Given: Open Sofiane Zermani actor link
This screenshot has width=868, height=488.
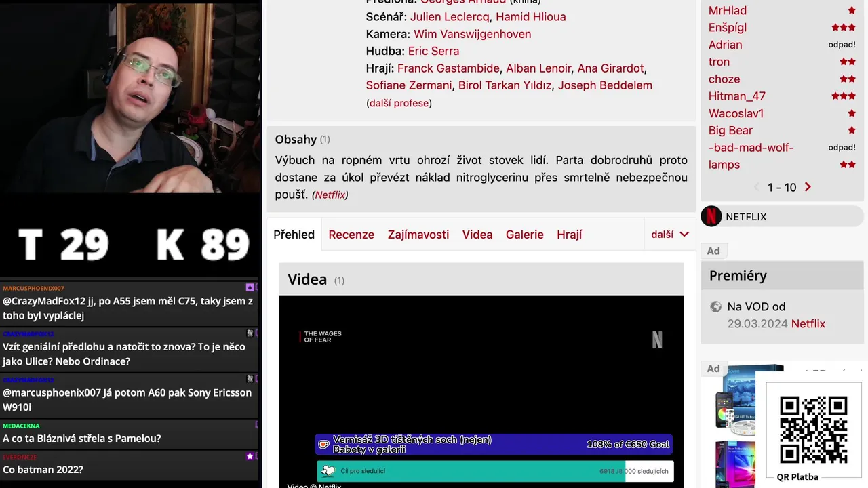Looking at the screenshot, I should click(409, 85).
